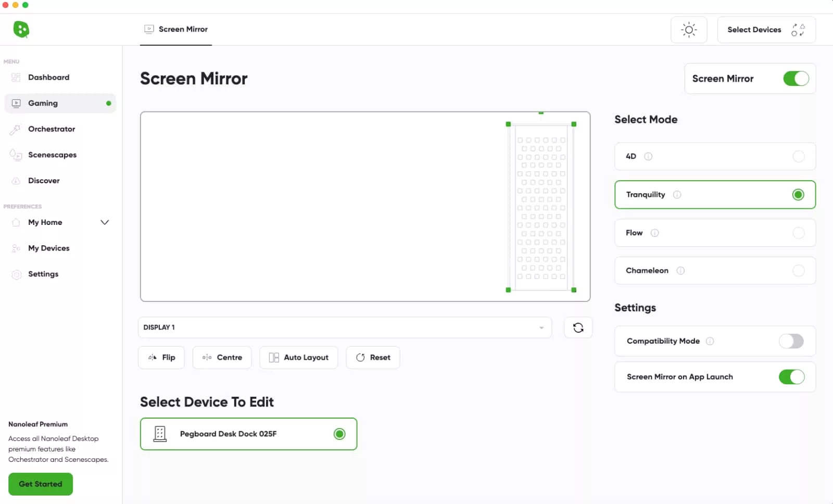Disable Screen Mirror on App Launch
833x504 pixels.
[791, 377]
